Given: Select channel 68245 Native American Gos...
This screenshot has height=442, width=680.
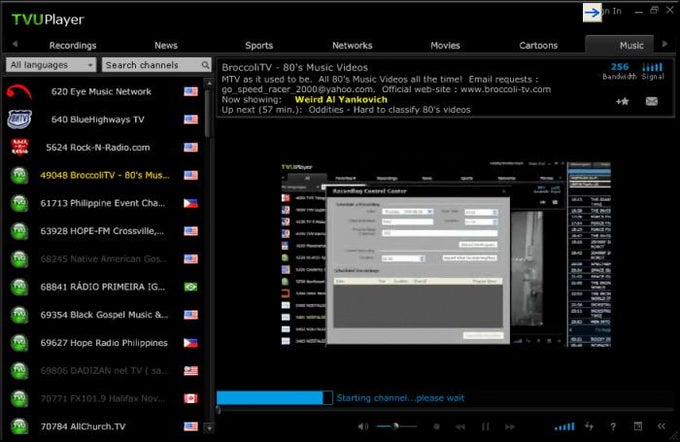Looking at the screenshot, I should [102, 259].
